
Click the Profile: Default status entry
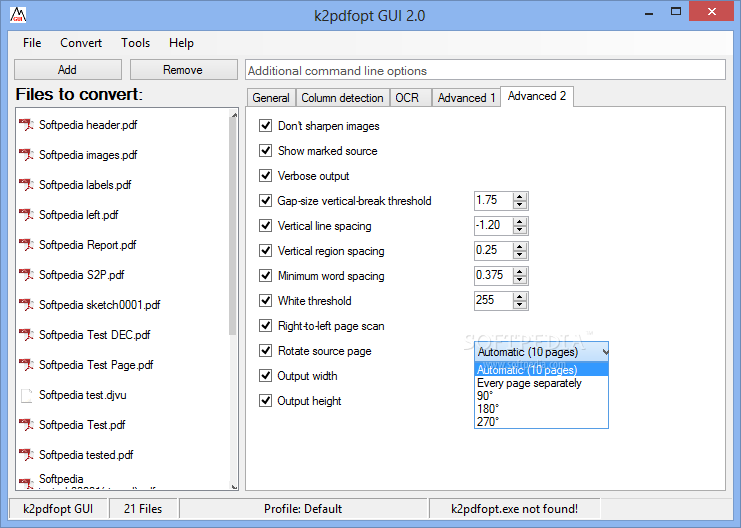303,509
